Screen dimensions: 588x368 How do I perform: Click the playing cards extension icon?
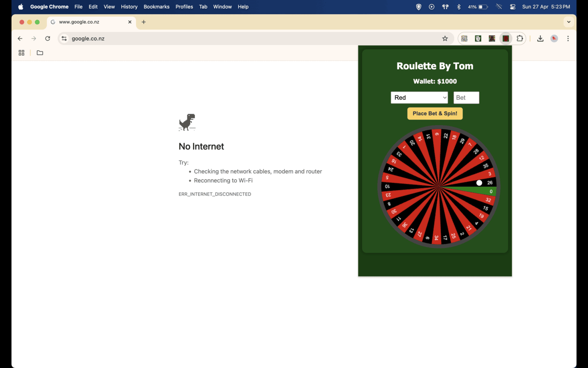(x=478, y=38)
